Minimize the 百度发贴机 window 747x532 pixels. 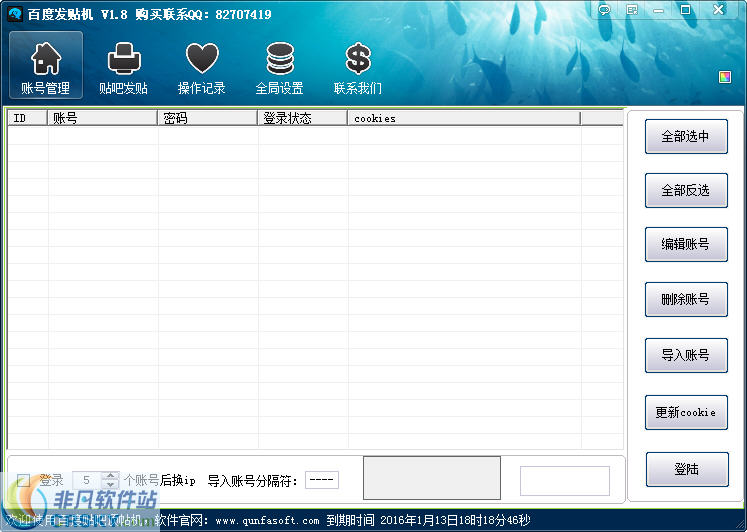click(658, 10)
